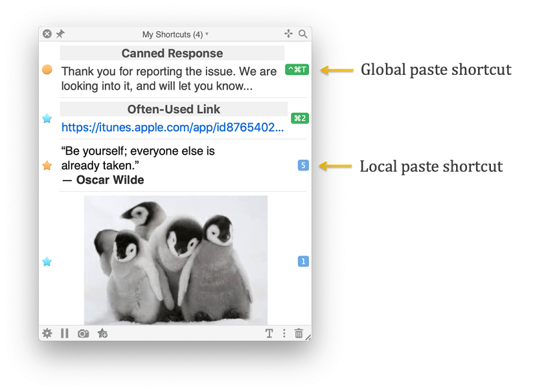Viewport: 535px width, 392px height.
Task: Click the add-to-favorites star icon
Action: [102, 333]
